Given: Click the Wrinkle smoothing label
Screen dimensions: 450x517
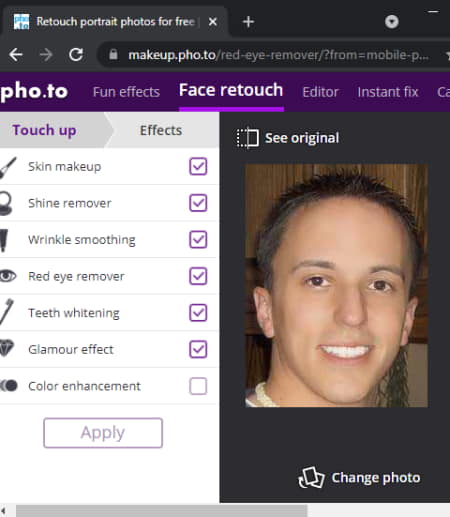Looking at the screenshot, I should 82,240.
